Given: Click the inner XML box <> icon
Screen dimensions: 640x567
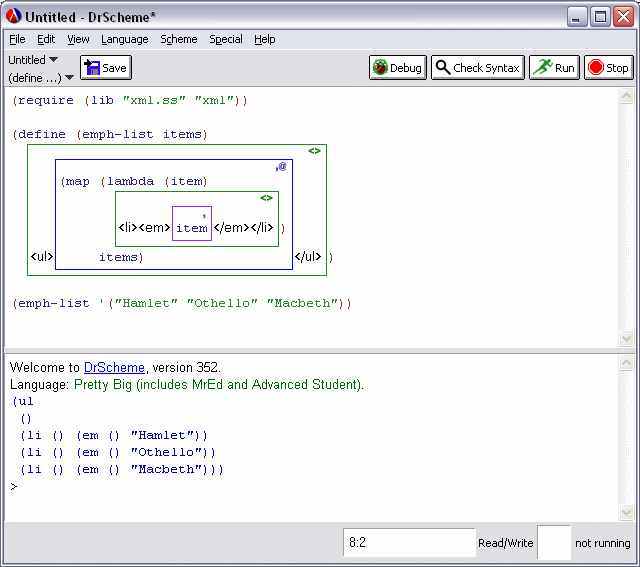Looking at the screenshot, I should point(267,198).
